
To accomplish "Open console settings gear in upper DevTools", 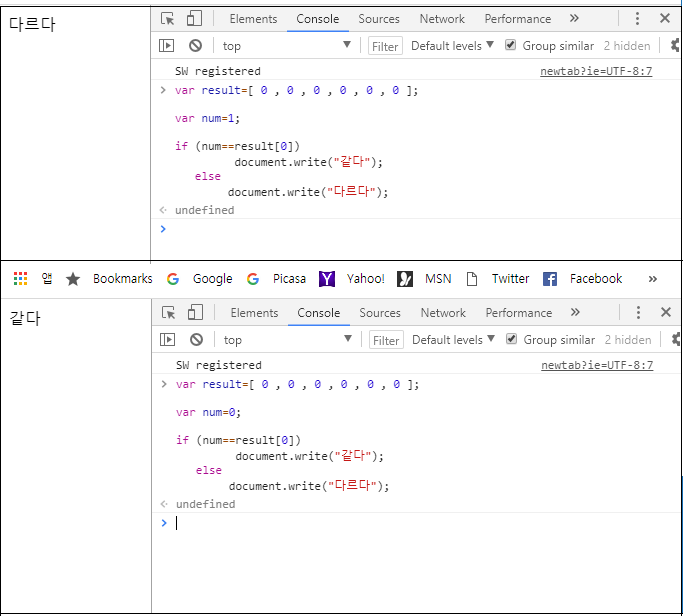I will pos(675,45).
